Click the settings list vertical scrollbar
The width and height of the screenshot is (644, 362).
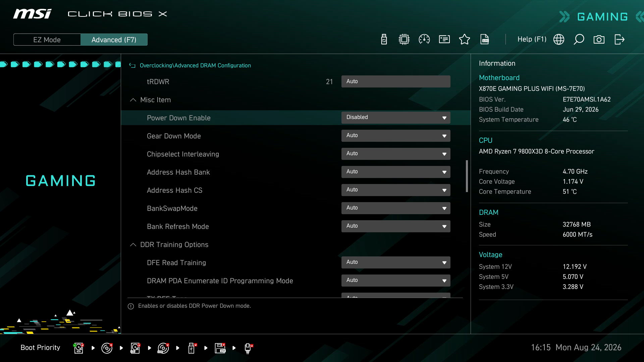point(467,176)
